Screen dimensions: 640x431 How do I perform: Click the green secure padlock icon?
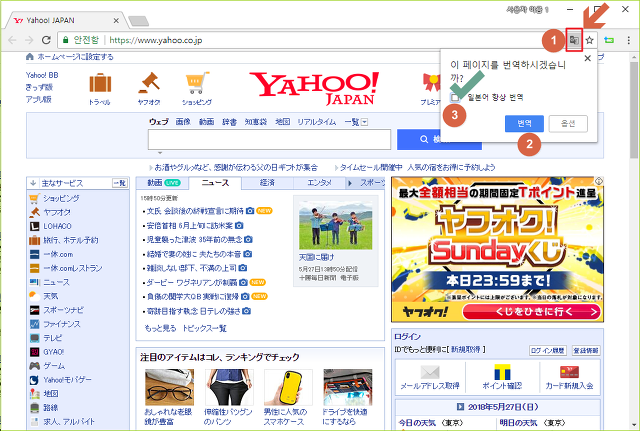pyautogui.click(x=65, y=40)
